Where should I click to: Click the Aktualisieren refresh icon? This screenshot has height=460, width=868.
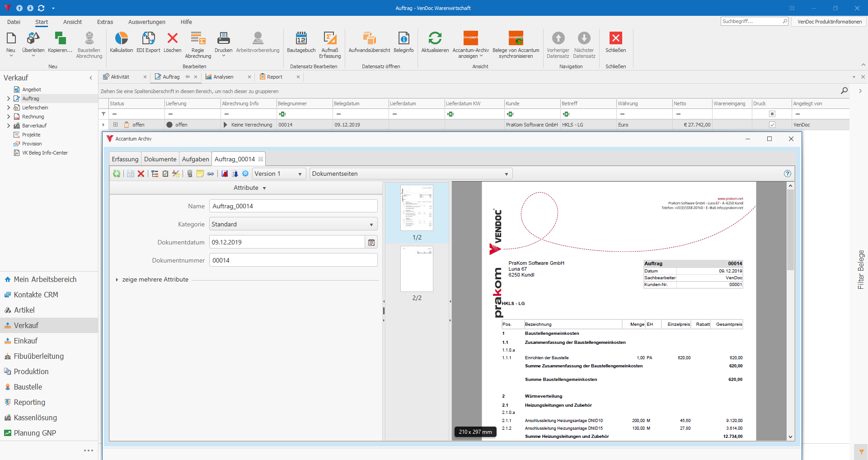click(435, 39)
